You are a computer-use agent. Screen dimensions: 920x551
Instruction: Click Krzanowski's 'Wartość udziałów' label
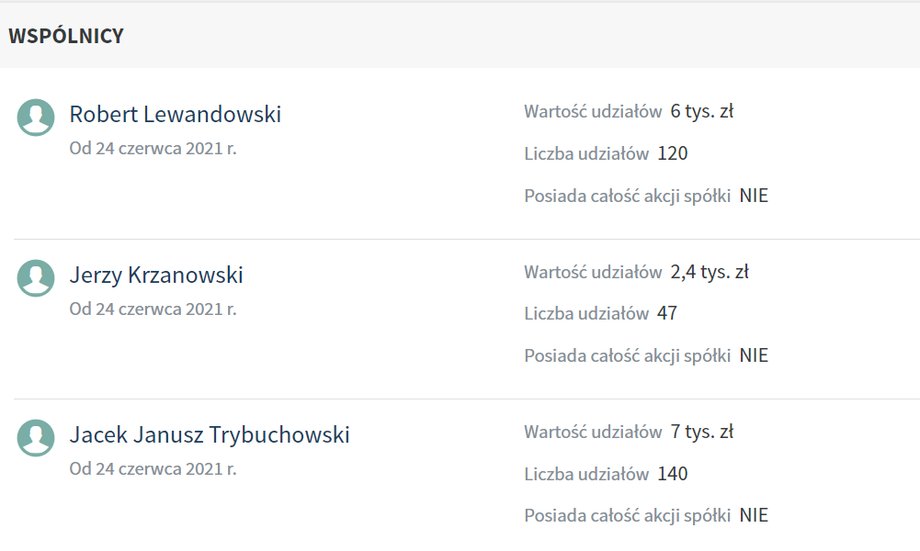tap(593, 272)
